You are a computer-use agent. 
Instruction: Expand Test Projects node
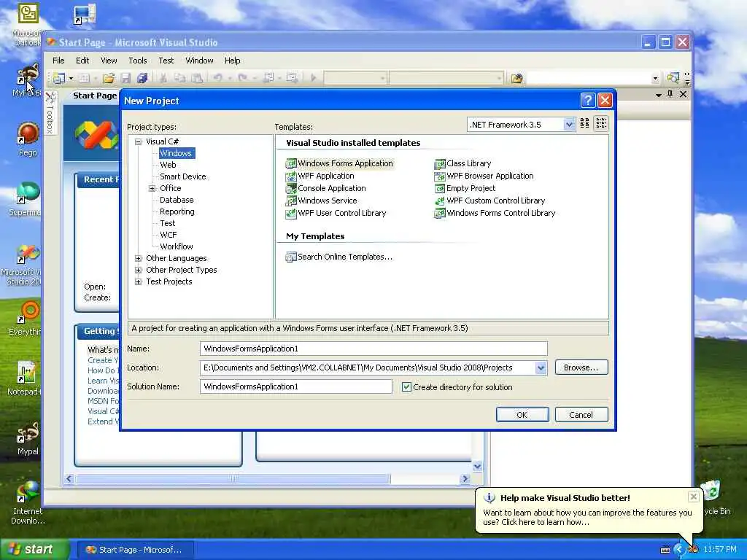pyautogui.click(x=138, y=282)
